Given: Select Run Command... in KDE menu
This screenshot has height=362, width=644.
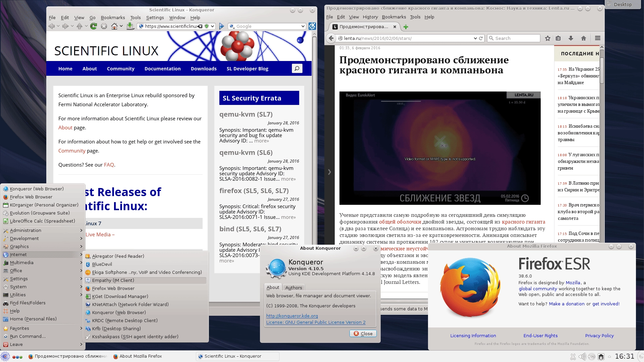Looking at the screenshot, I should [x=43, y=336].
